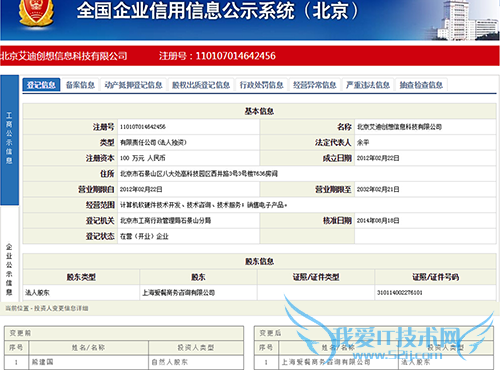Click the 股东信息 section heading
Screen dimensions: 500x370
pyautogui.click(x=259, y=262)
